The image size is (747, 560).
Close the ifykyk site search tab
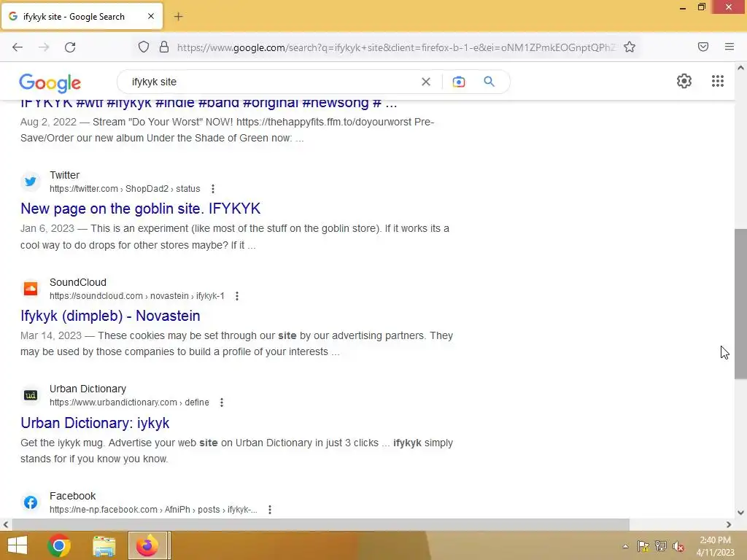(151, 16)
